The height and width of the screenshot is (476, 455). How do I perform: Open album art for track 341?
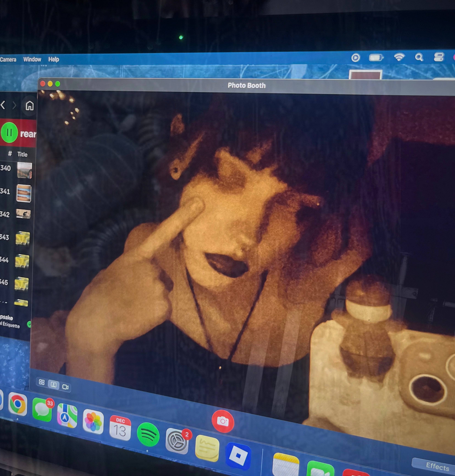[x=24, y=194]
